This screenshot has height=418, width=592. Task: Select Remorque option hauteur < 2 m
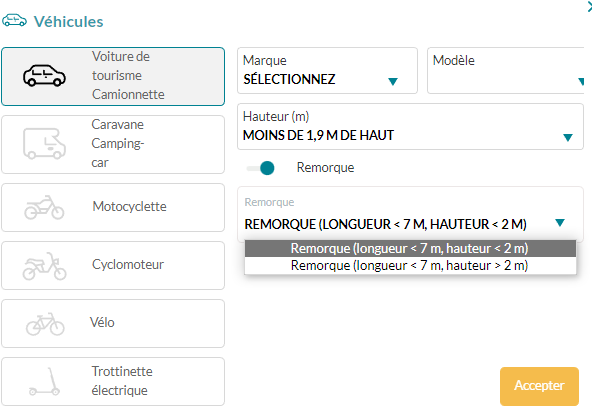click(410, 248)
